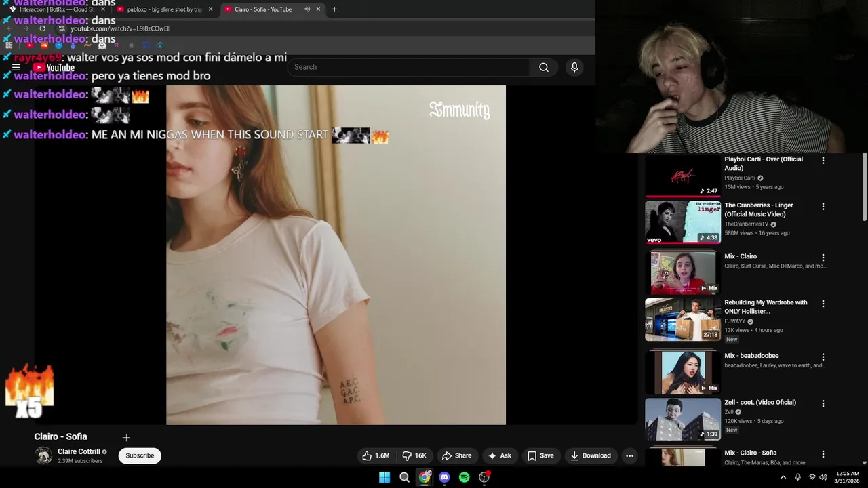
Task: Click the youtube.com address bar URL
Action: (x=121, y=28)
